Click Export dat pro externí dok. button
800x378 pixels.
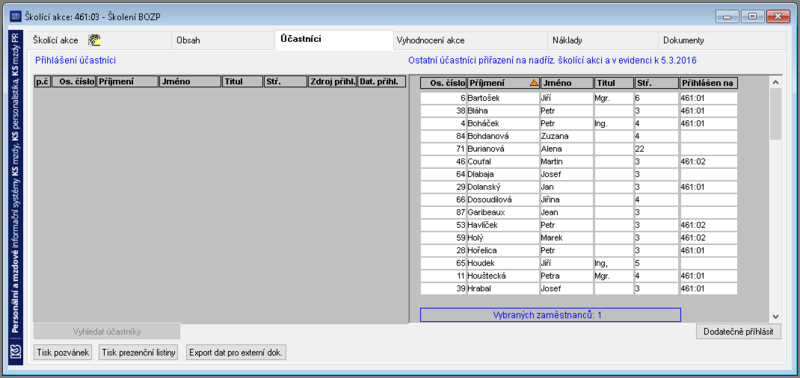tap(236, 352)
